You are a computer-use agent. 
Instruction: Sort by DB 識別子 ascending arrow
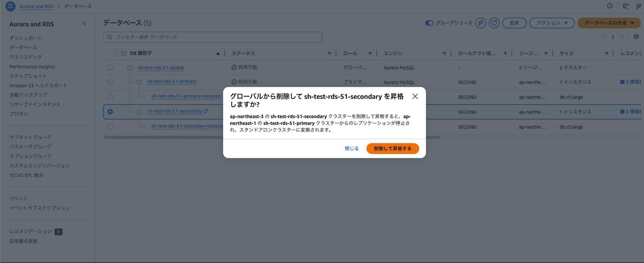point(218,53)
